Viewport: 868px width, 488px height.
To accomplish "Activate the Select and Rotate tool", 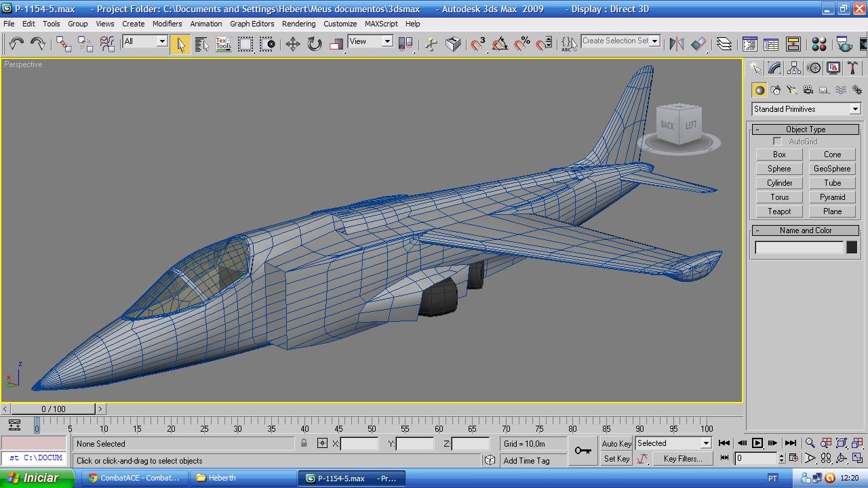I will point(315,44).
